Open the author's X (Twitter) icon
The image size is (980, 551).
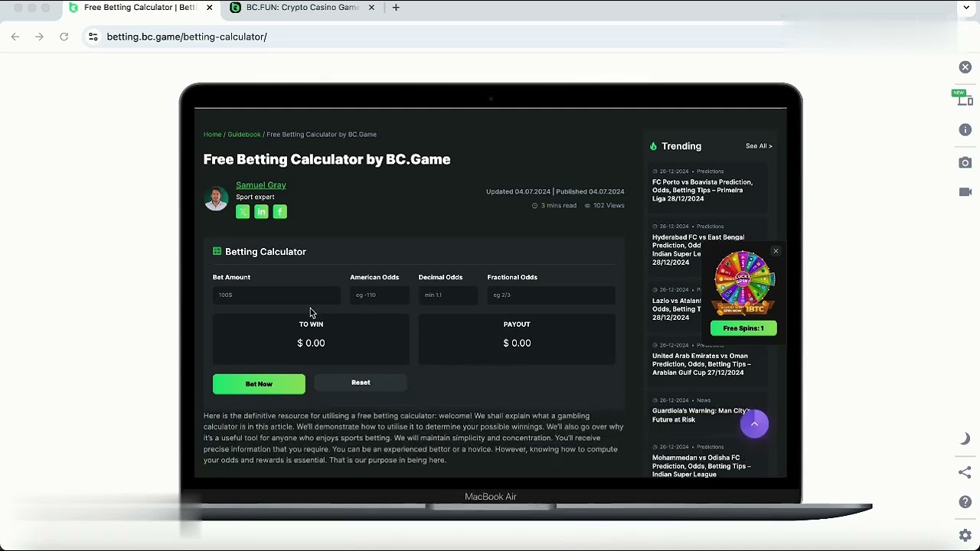[243, 212]
